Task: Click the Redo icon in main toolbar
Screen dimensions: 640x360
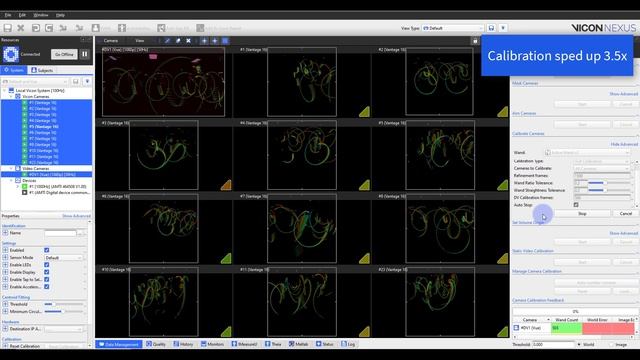Action: tap(49, 28)
